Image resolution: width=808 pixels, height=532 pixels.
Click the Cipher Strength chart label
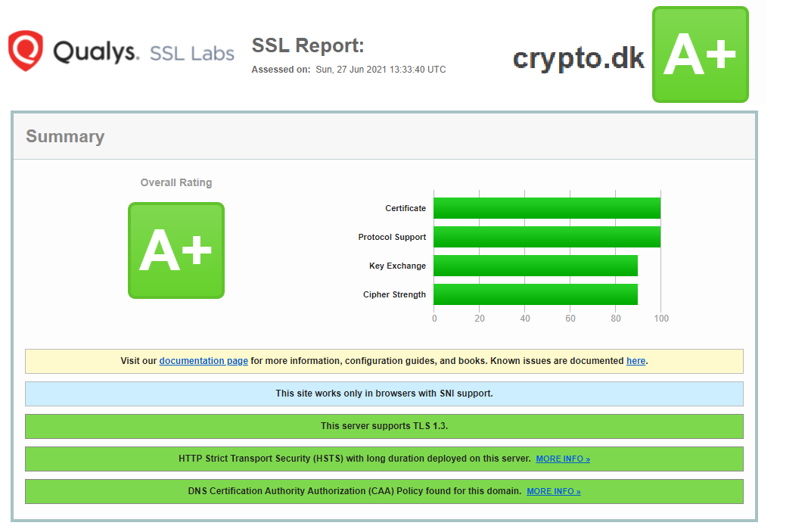pos(394,294)
